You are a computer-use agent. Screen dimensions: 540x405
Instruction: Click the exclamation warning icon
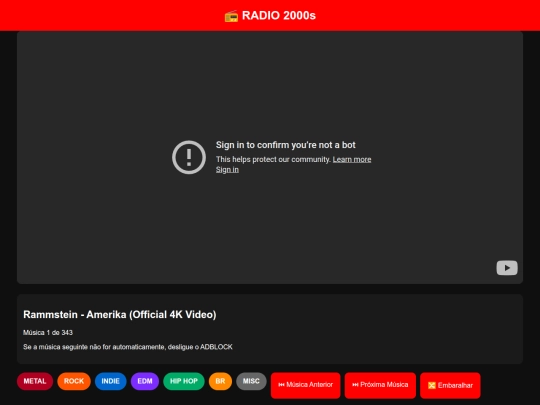[x=189, y=157]
